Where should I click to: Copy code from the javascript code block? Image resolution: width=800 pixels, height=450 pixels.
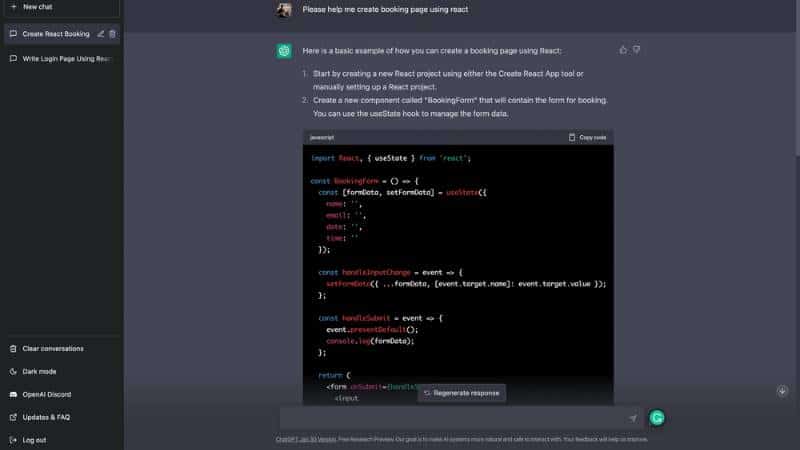click(x=587, y=137)
